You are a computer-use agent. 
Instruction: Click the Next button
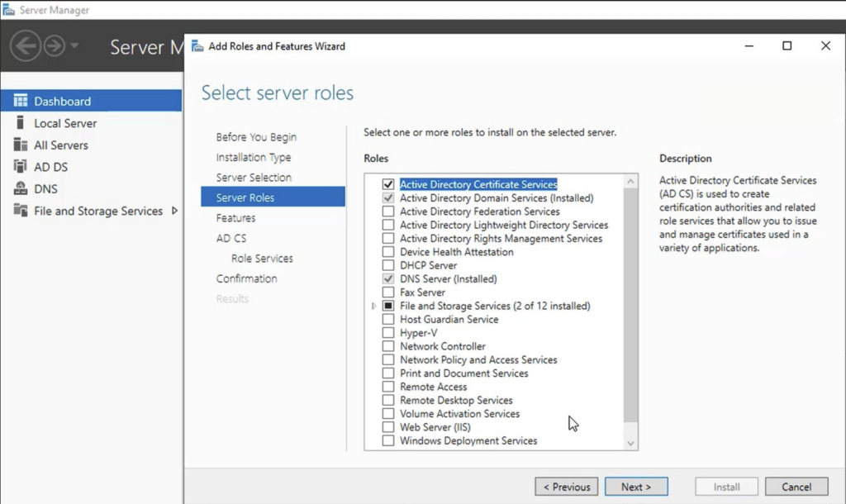636,487
